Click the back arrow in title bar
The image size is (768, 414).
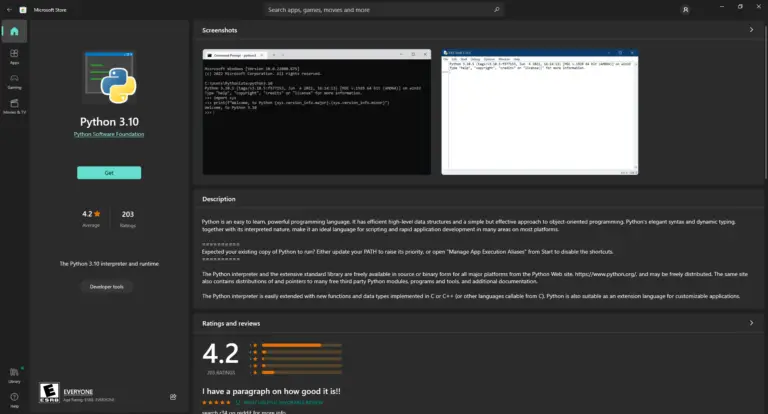(x=9, y=9)
